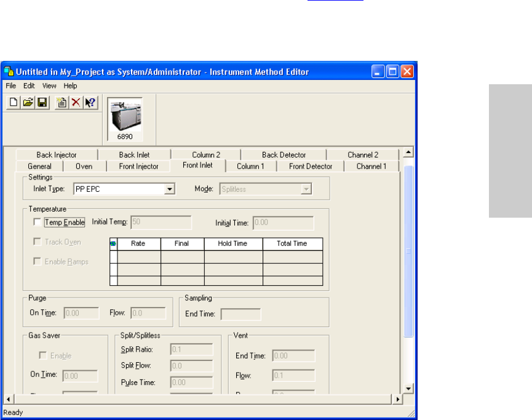Click the method properties document icon

point(62,102)
